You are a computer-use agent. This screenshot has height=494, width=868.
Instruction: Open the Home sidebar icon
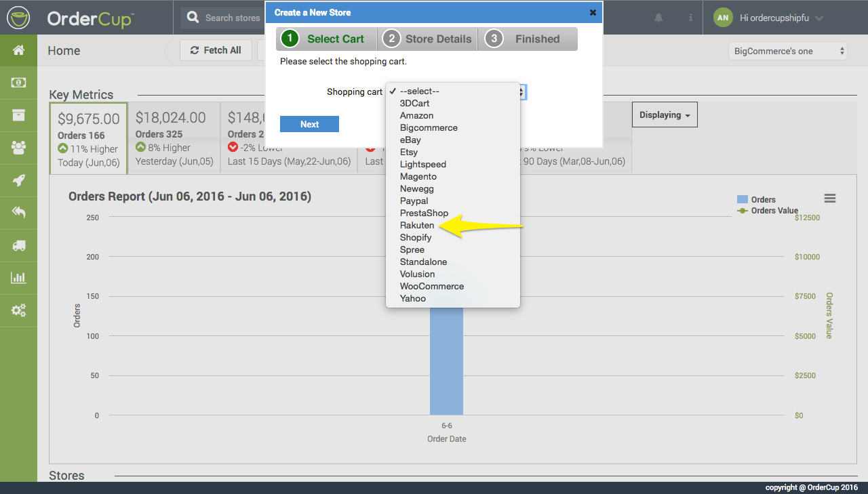click(x=18, y=50)
